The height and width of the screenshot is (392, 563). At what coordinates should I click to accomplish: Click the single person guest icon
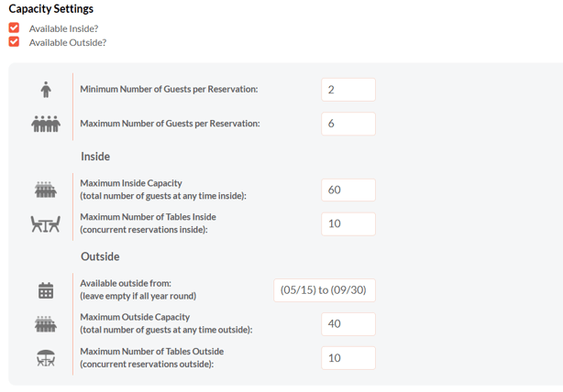[x=46, y=90]
